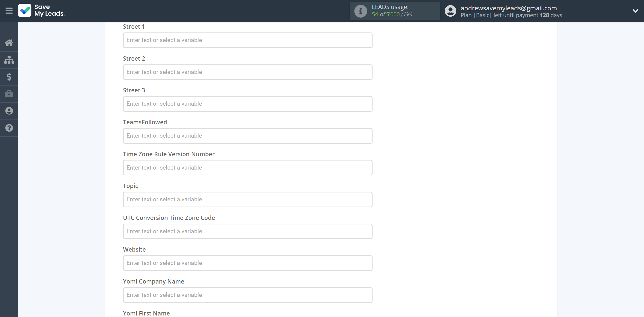644x317 pixels.
Task: Click the Topic text input field
Action: pos(247,199)
